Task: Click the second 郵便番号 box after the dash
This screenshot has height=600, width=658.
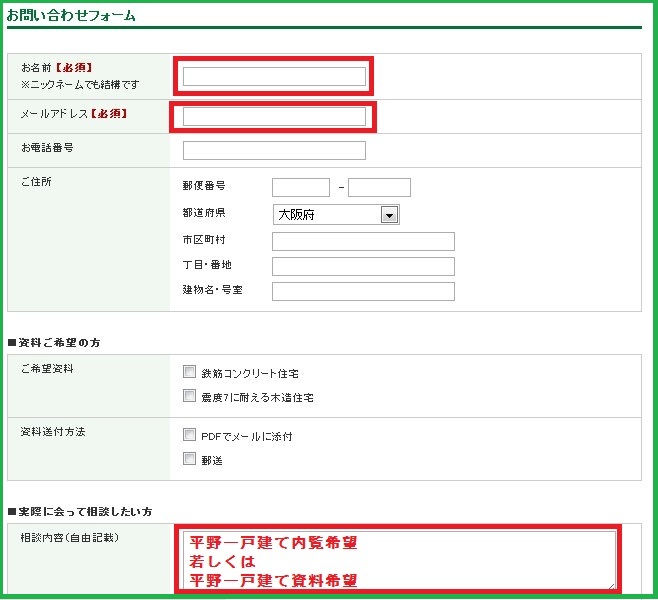Action: point(379,187)
